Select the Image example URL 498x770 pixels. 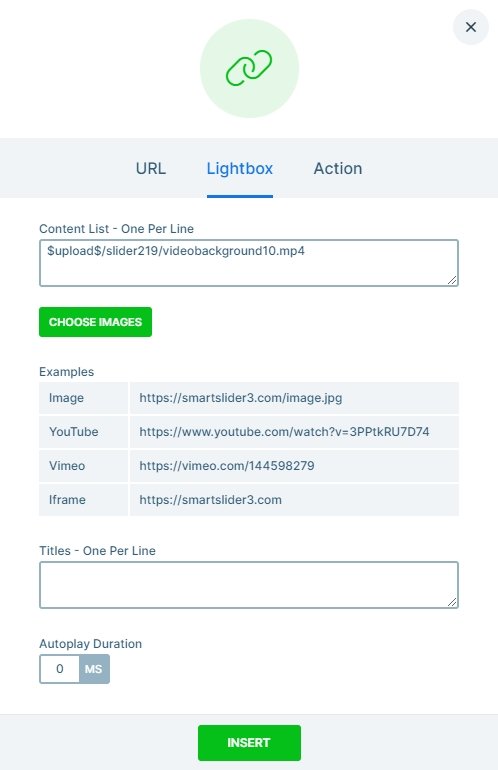241,398
